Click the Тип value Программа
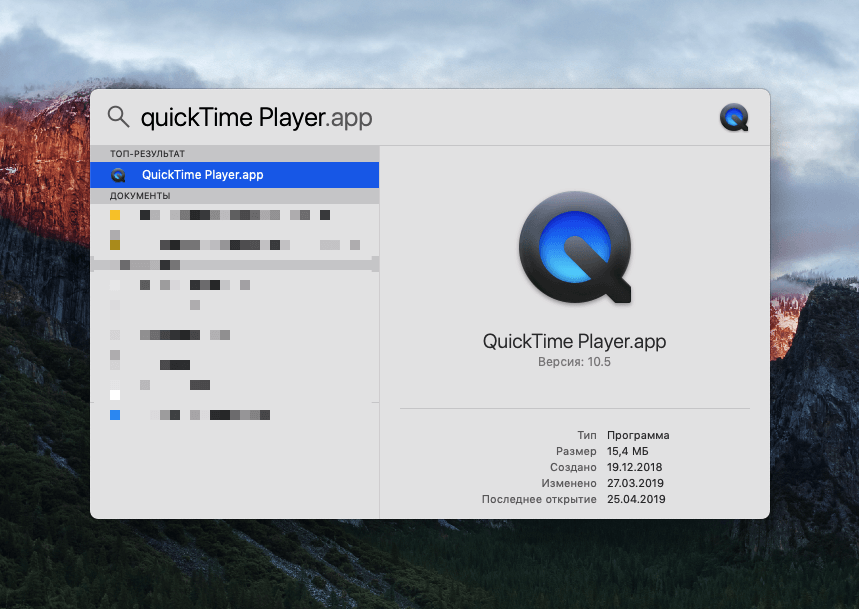This screenshot has width=859, height=609. coord(638,435)
